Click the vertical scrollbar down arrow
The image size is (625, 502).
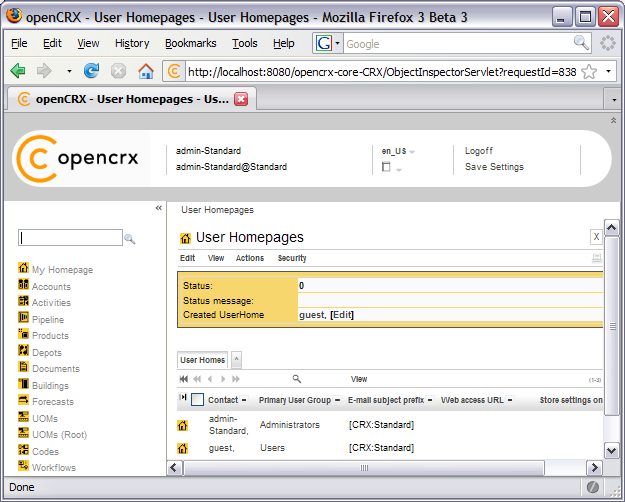611,451
